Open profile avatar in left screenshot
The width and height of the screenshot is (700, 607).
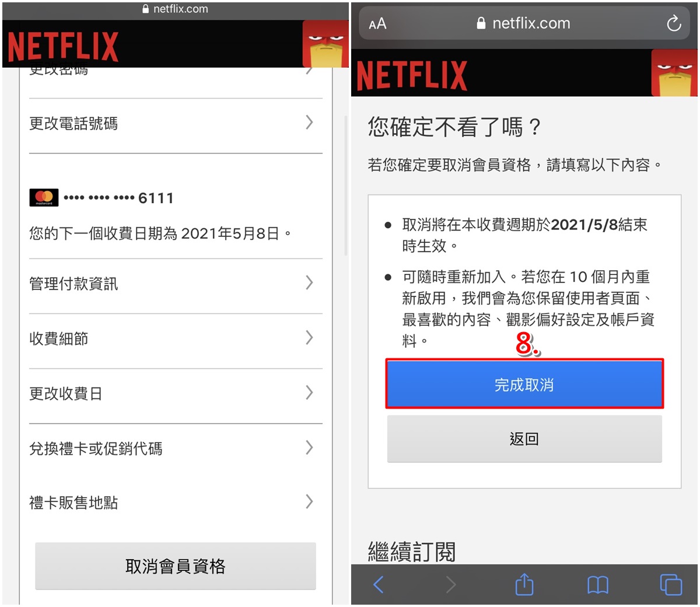tap(325, 44)
